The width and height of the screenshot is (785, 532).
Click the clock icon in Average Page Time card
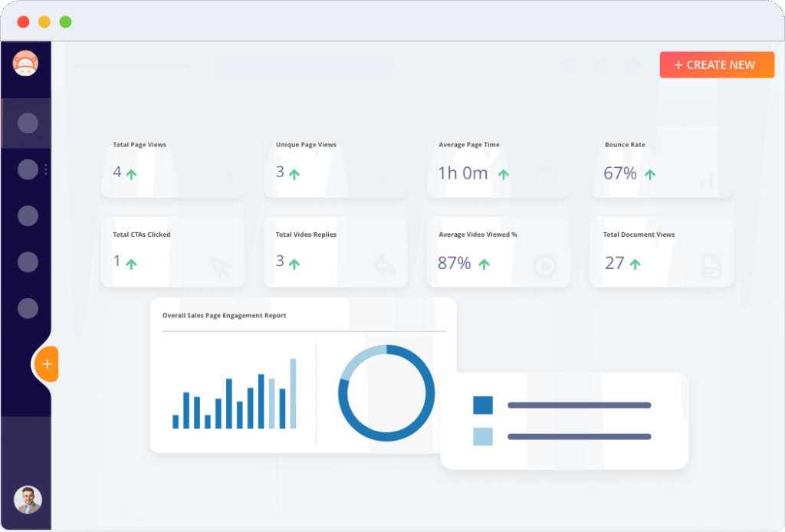click(545, 178)
